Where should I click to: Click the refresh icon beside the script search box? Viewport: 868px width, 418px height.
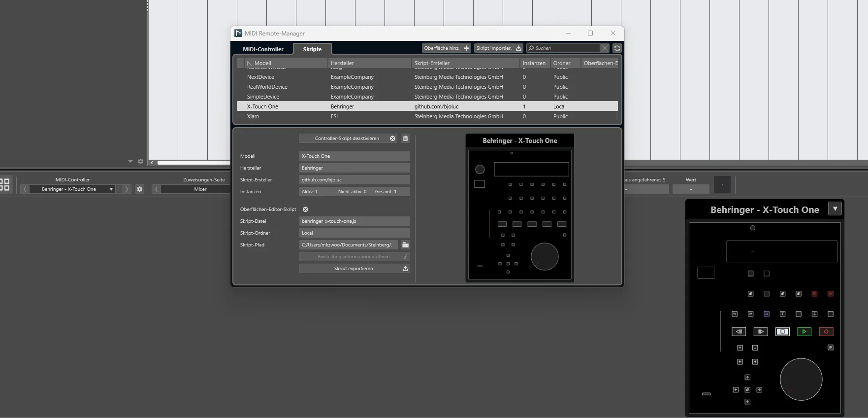[x=617, y=48]
